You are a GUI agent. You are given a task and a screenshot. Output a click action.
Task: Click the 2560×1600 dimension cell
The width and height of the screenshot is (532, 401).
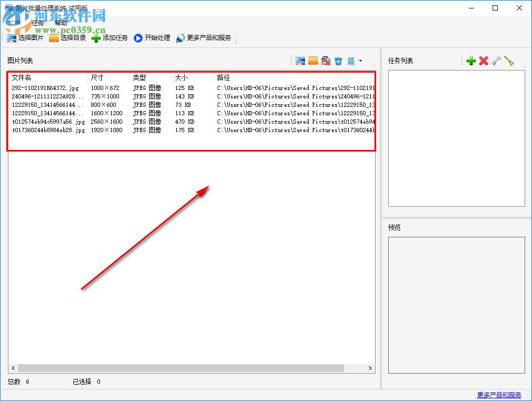(106, 122)
